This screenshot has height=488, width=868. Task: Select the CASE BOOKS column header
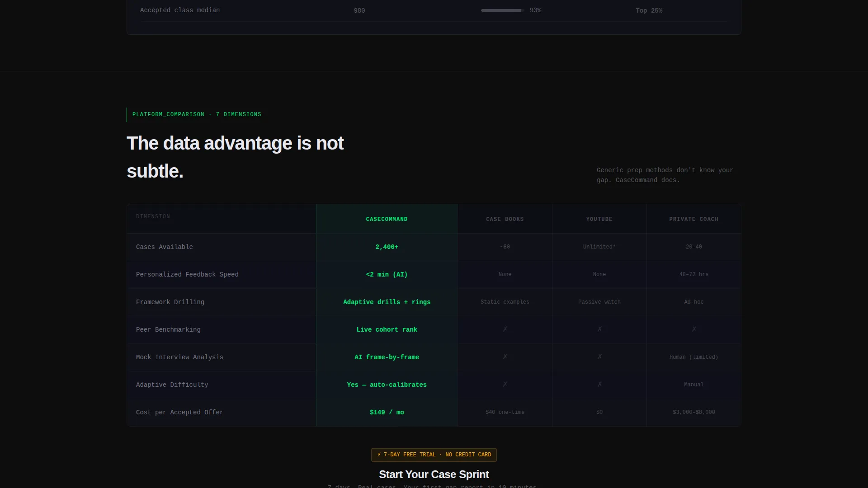point(505,219)
